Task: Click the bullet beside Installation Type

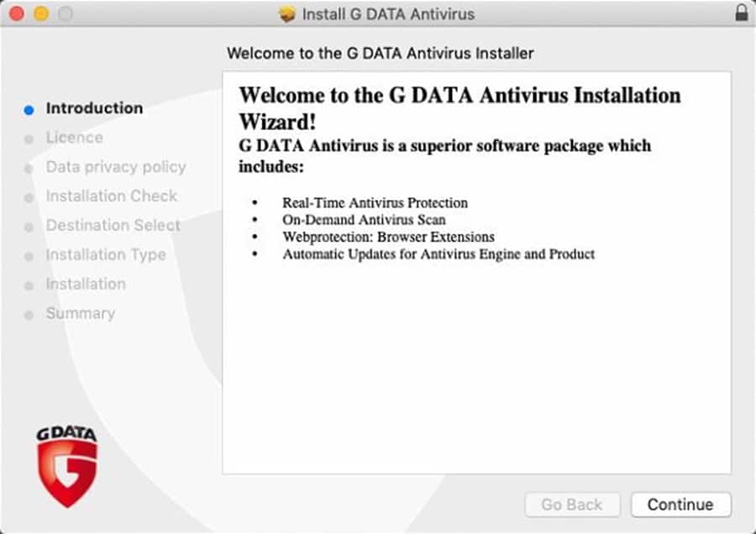Action: pos(29,255)
